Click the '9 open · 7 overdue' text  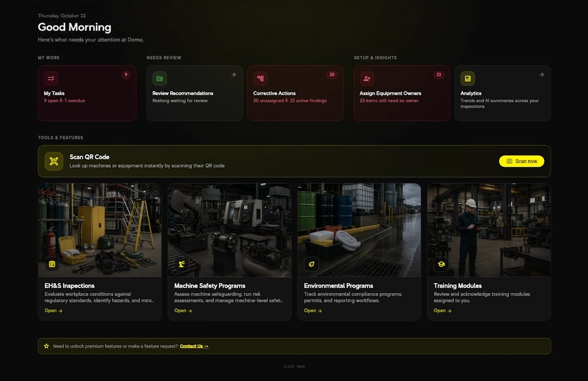coord(64,100)
